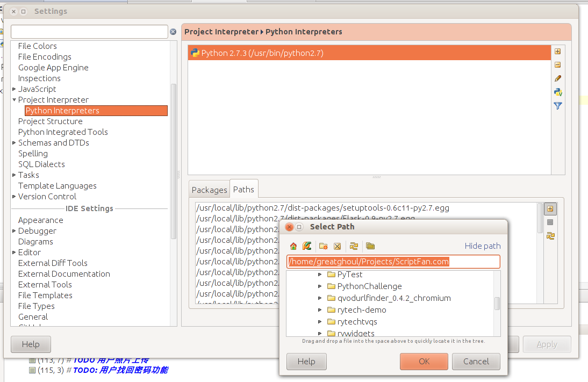
Task: Click the add path plus button
Action: point(550,209)
